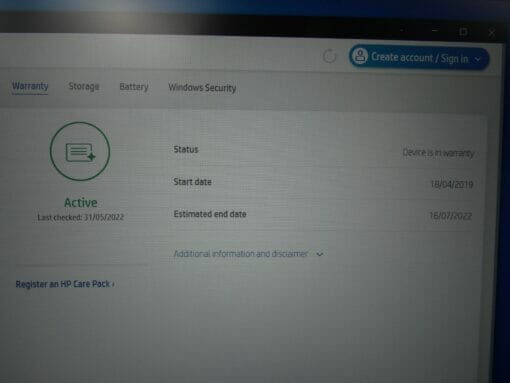
Task: Open Register an HP Care Pack link
Action: tap(65, 284)
